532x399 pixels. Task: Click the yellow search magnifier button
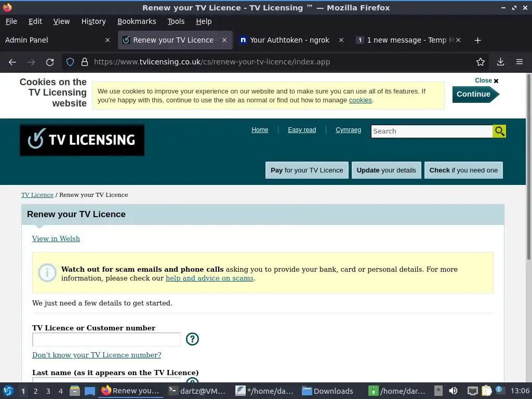pos(499,131)
